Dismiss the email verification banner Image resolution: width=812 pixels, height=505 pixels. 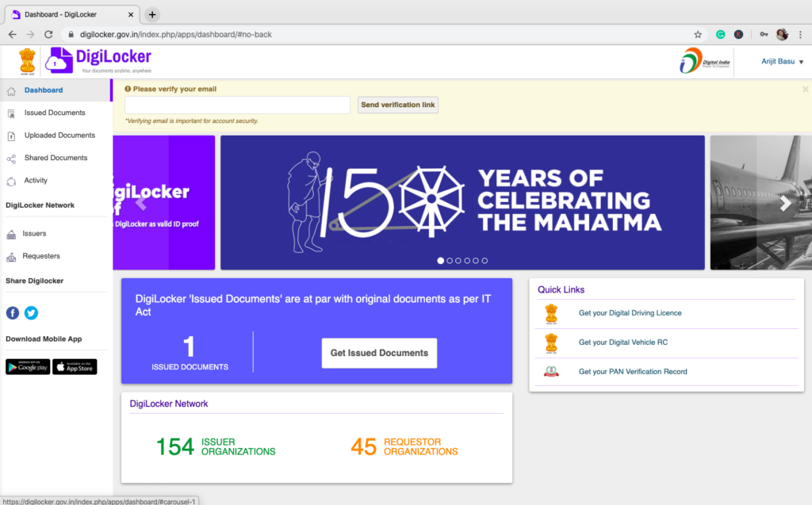pos(806,89)
